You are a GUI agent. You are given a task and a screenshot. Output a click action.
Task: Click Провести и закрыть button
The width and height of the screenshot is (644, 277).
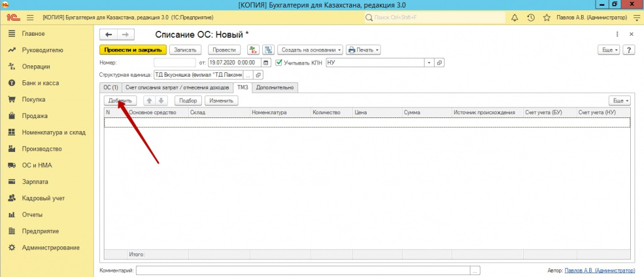coord(133,50)
